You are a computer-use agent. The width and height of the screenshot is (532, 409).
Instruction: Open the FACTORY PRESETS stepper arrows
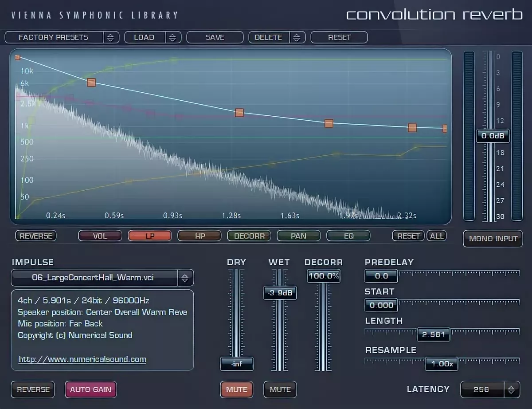[x=111, y=37]
